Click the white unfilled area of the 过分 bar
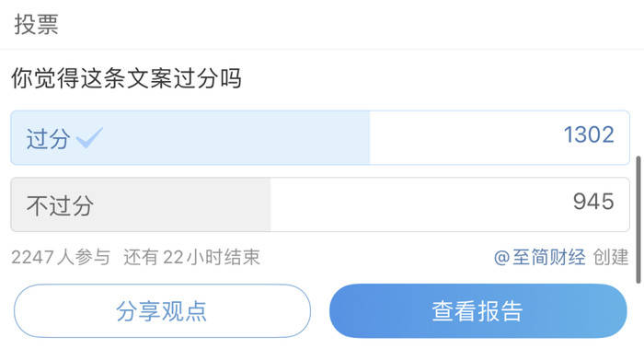The height and width of the screenshot is (349, 644). [x=500, y=138]
